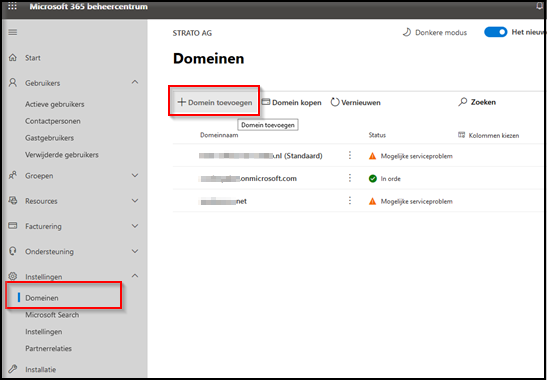
Task: Open the .net domain link
Action: pos(223,201)
